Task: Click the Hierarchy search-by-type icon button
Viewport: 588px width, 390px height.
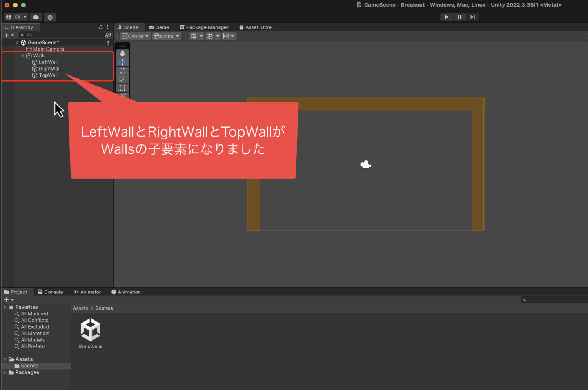Action: point(108,35)
